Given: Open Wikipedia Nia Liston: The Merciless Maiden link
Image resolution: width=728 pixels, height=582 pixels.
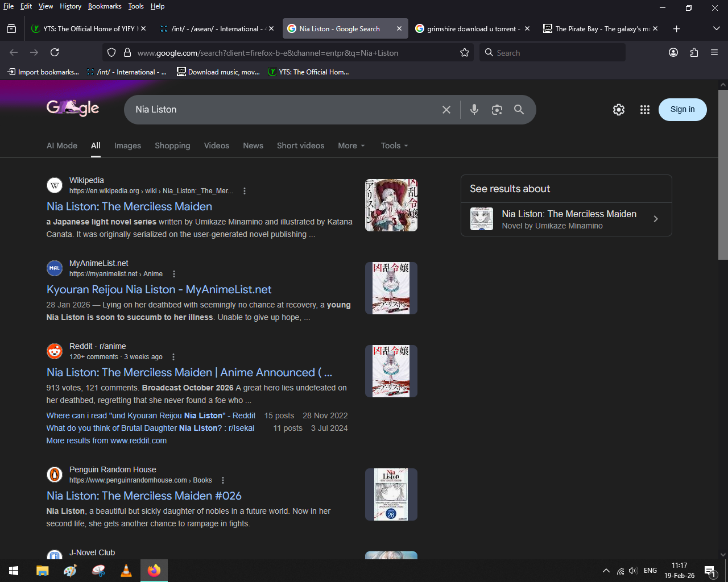Looking at the screenshot, I should pyautogui.click(x=129, y=206).
